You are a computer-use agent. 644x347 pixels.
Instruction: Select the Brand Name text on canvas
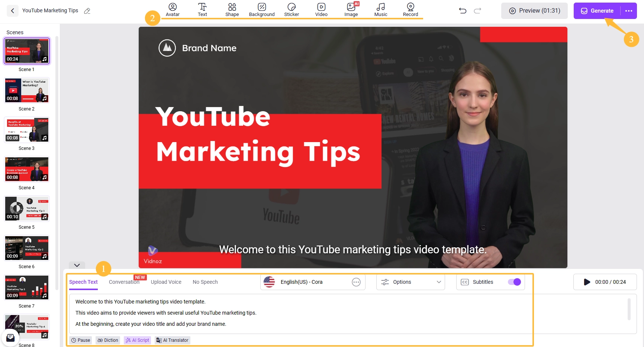click(209, 48)
